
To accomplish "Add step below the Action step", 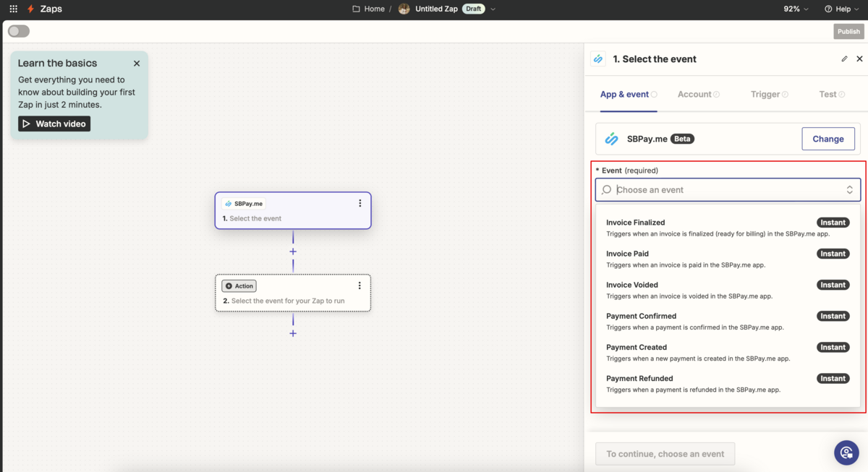I will click(293, 333).
